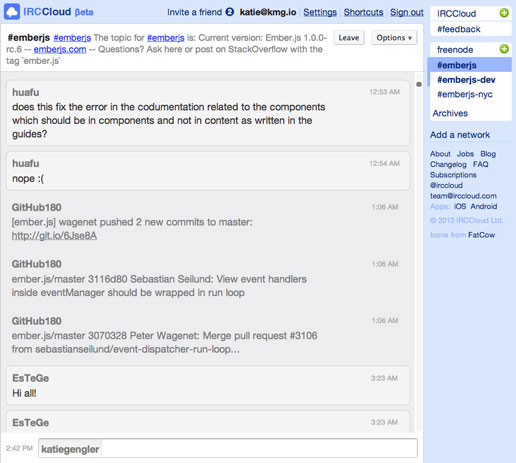Click the chat scrollbar handle
This screenshot has width=516, height=463.
coord(419,84)
